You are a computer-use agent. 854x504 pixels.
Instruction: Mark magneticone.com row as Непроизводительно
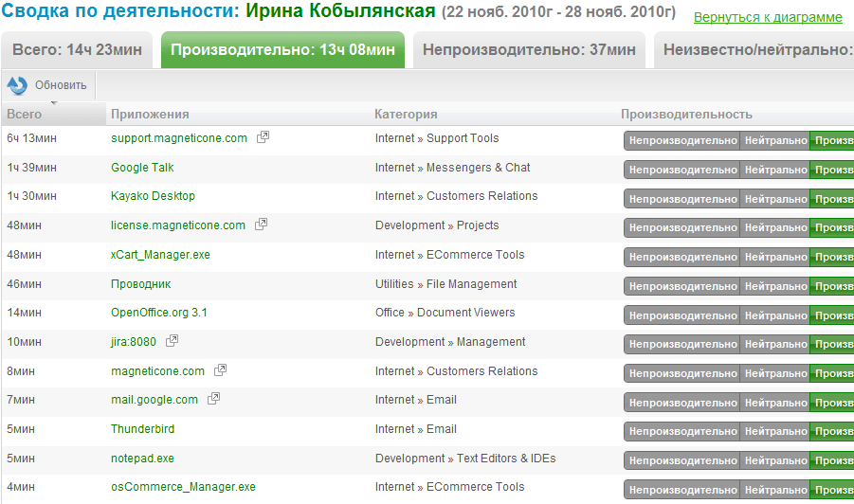681,373
